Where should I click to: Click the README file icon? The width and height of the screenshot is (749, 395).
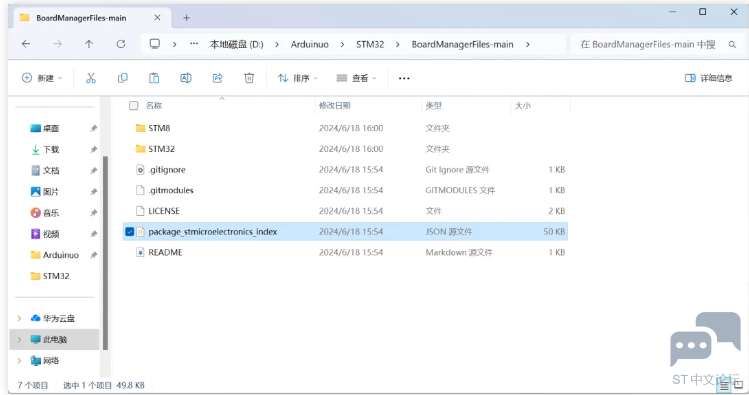[140, 252]
